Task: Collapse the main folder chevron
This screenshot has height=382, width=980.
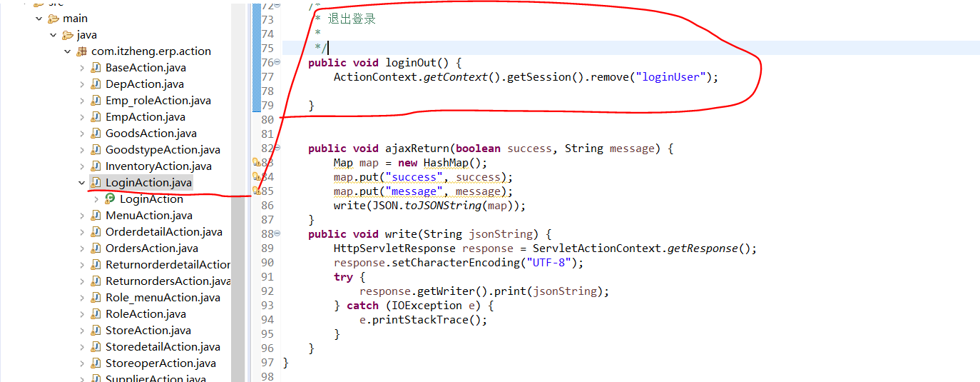Action: (39, 19)
